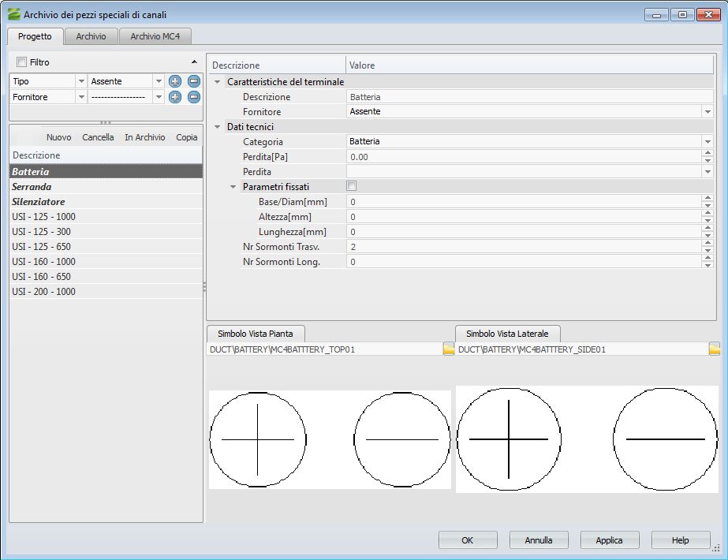The height and width of the screenshot is (560, 728).
Task: Click Nuovo to create new item
Action: click(x=58, y=137)
